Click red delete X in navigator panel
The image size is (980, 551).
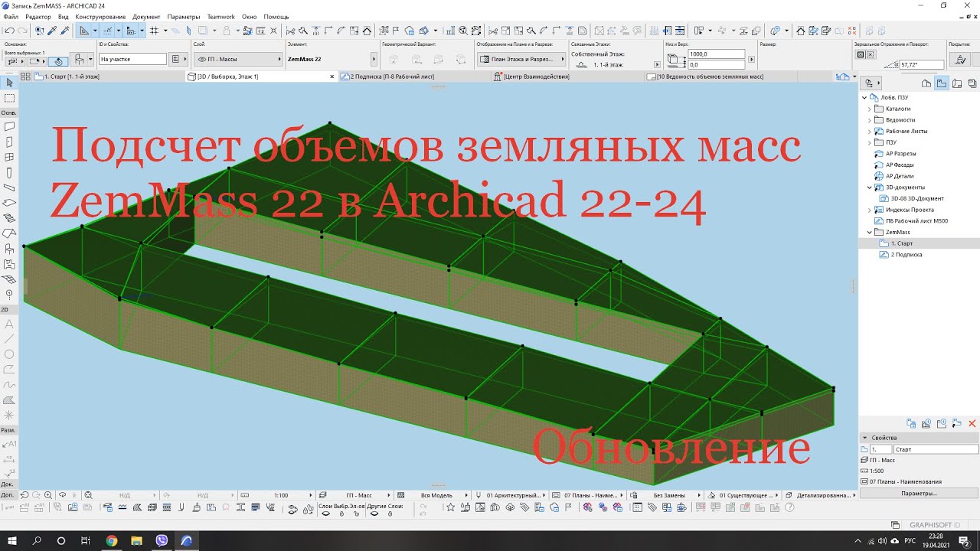coord(972,423)
